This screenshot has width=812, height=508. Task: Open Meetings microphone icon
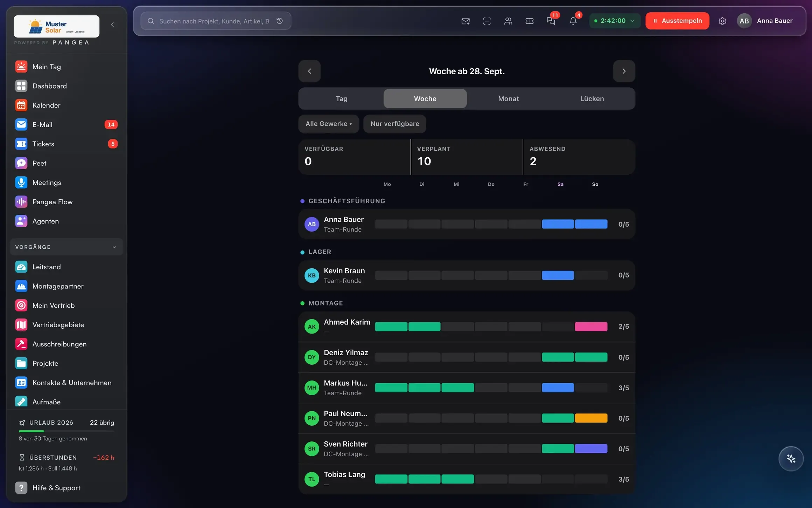point(21,182)
